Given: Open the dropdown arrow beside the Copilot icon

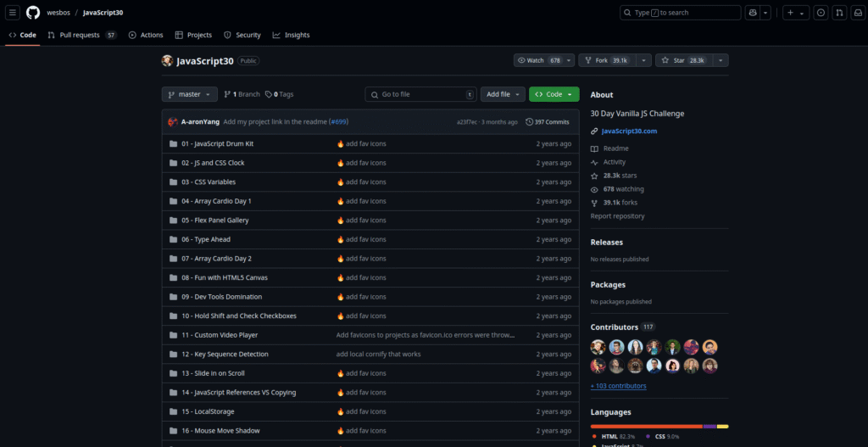Looking at the screenshot, I should (x=765, y=13).
